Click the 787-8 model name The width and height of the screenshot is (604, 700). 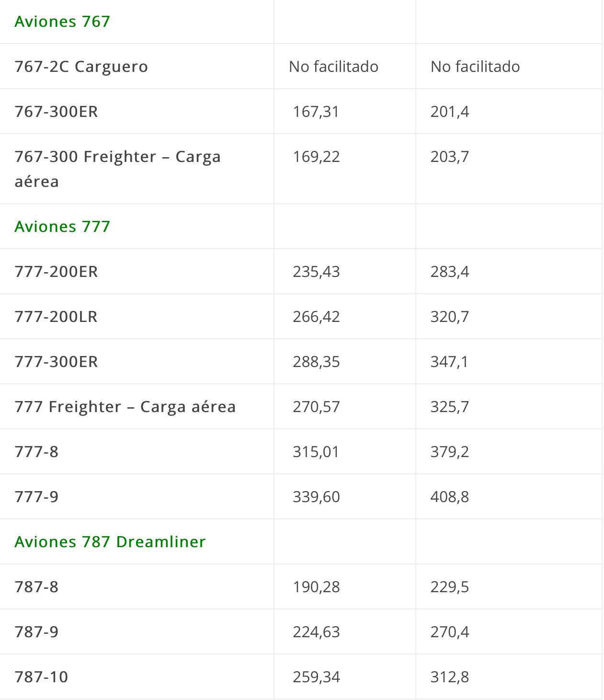pos(36,587)
